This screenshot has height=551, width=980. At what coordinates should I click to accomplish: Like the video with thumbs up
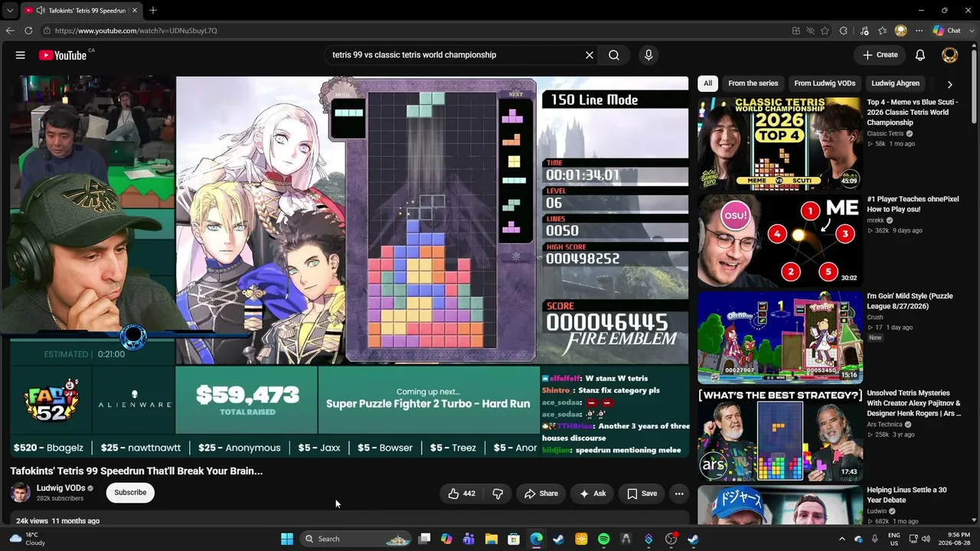(462, 494)
